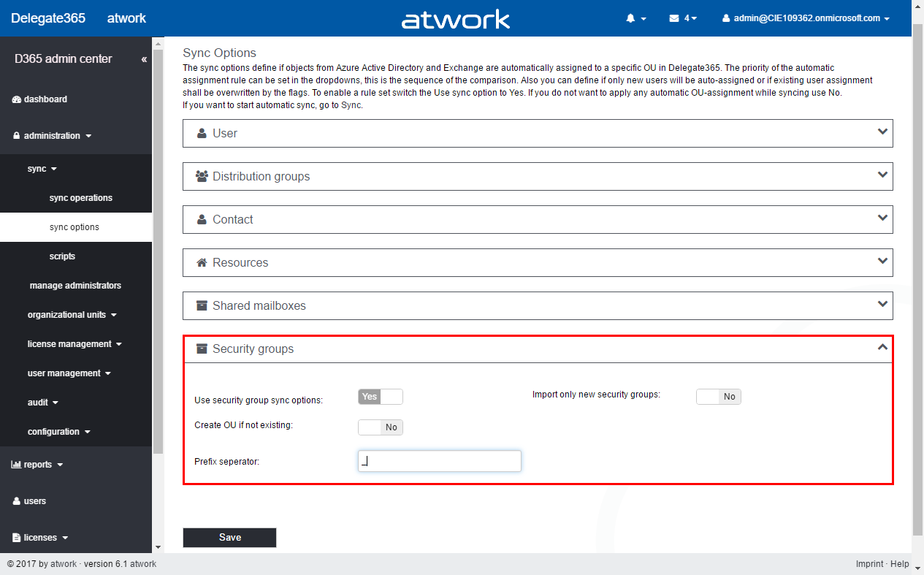Click the administration lock icon
The width and height of the screenshot is (924, 575).
pyautogui.click(x=17, y=136)
